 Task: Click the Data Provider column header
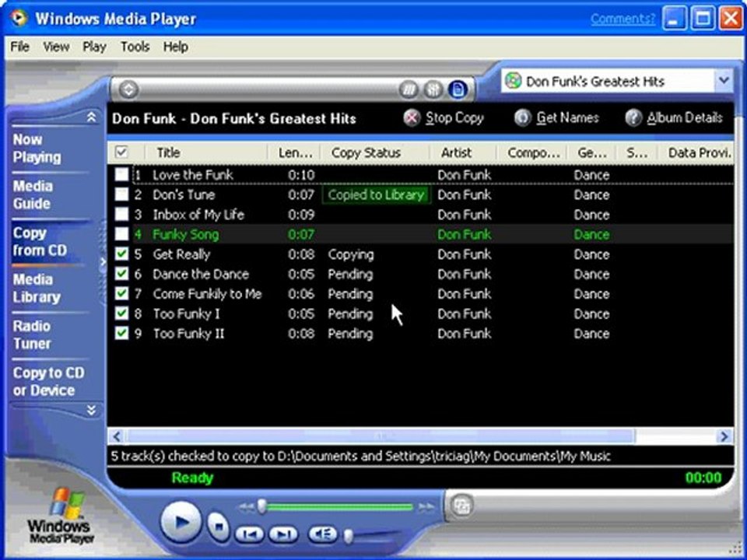point(696,152)
